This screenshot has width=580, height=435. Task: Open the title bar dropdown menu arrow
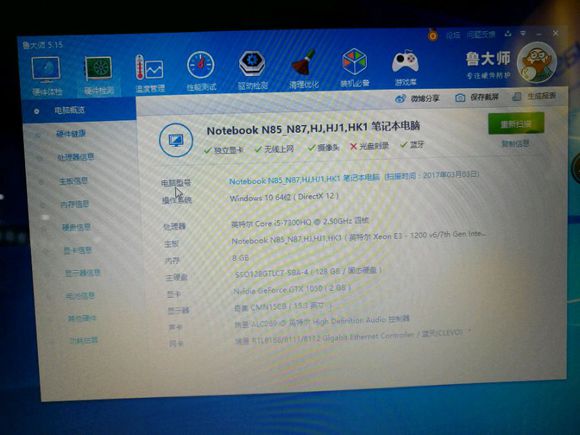(x=523, y=33)
